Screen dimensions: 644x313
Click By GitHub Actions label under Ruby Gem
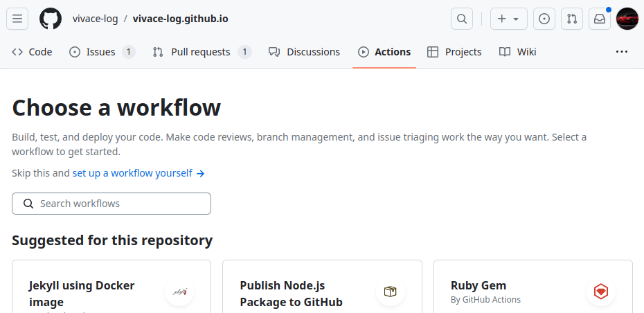(x=485, y=300)
